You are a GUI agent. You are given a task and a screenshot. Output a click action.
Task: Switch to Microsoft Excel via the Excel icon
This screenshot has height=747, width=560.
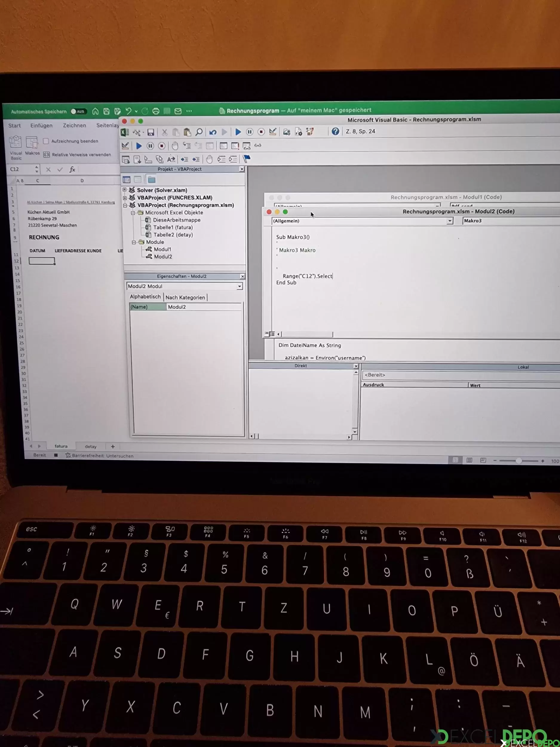coord(125,132)
